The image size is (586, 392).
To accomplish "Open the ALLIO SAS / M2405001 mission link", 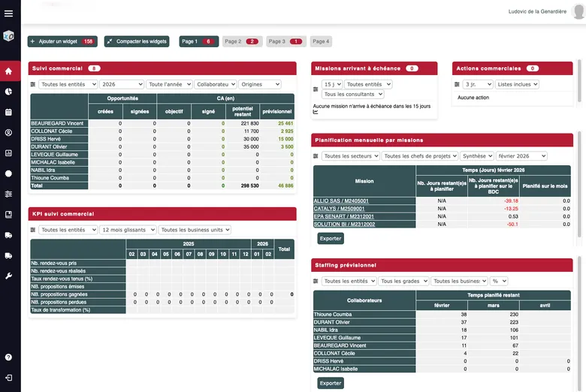I will [343, 201].
